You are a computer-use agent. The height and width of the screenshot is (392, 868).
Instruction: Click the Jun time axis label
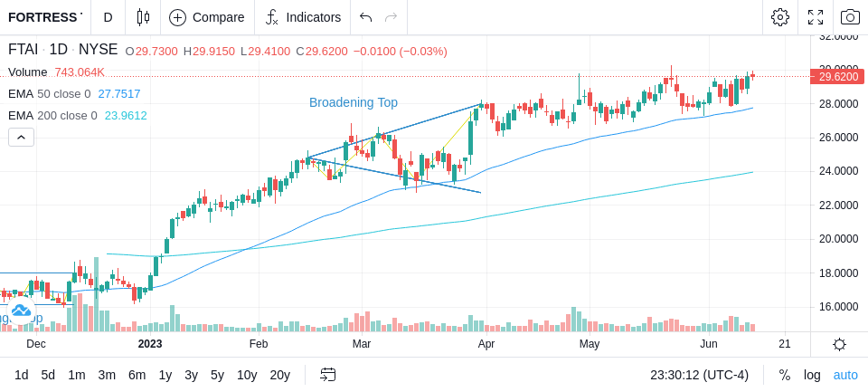(709, 344)
